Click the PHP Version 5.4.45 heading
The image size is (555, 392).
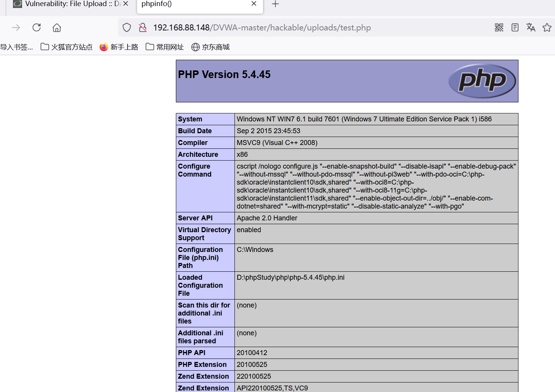coord(224,74)
